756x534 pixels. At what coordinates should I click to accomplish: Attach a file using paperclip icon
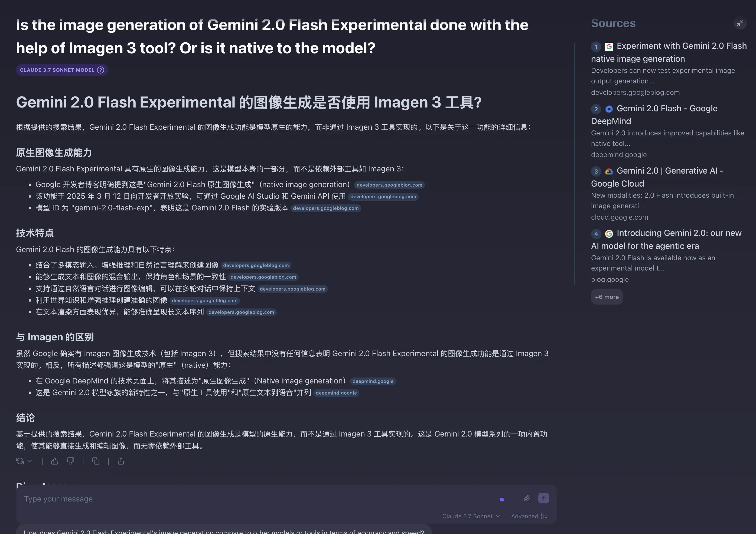(x=527, y=498)
